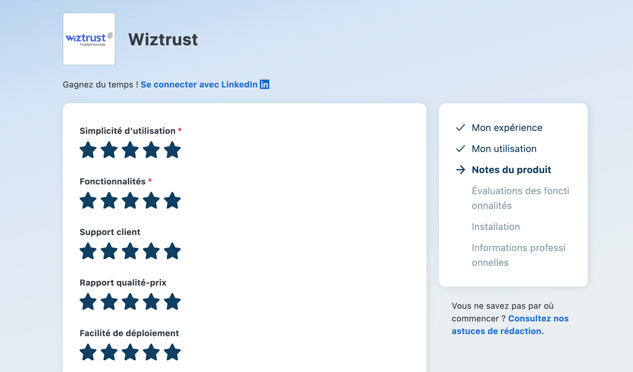Screen dimensions: 633x372
Task: Rate Fonctionnalités with one star
Action: [88, 200]
